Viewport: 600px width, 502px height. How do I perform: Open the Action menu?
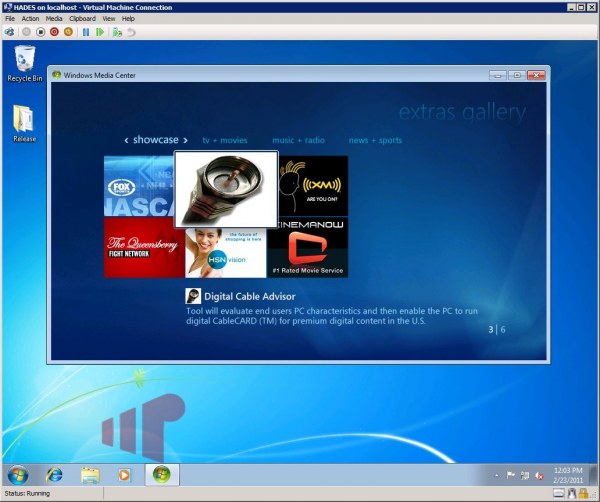[30, 18]
